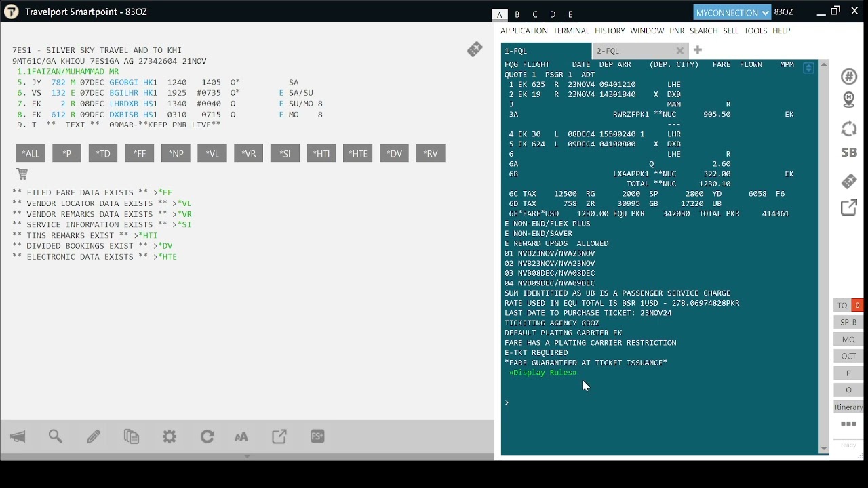Click the *VR button
This screenshot has width=868, height=488.
(x=249, y=154)
